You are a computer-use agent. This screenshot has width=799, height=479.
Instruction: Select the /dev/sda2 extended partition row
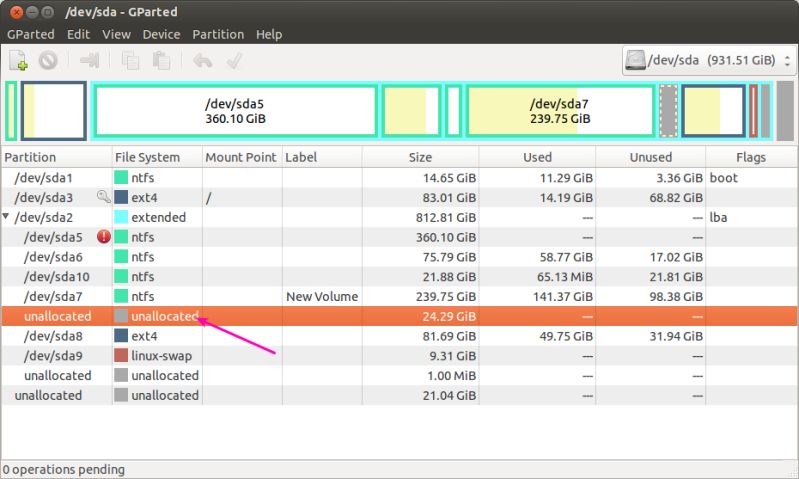[400, 217]
